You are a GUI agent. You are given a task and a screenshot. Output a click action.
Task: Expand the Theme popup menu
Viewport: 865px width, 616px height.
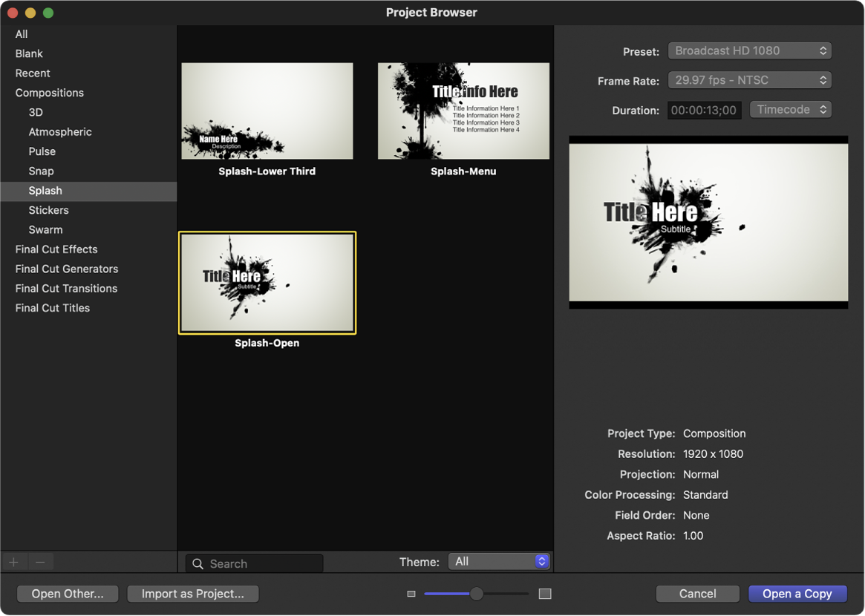[498, 562]
